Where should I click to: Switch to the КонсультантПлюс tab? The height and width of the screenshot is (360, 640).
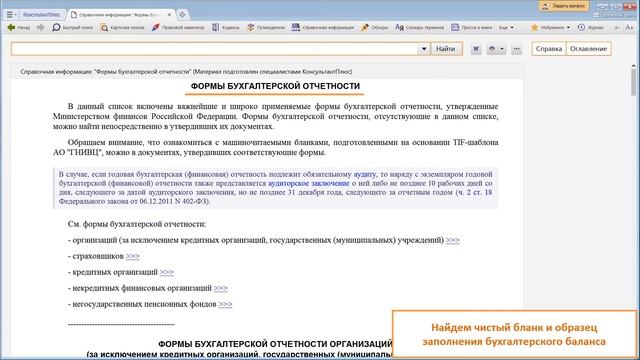(41, 15)
